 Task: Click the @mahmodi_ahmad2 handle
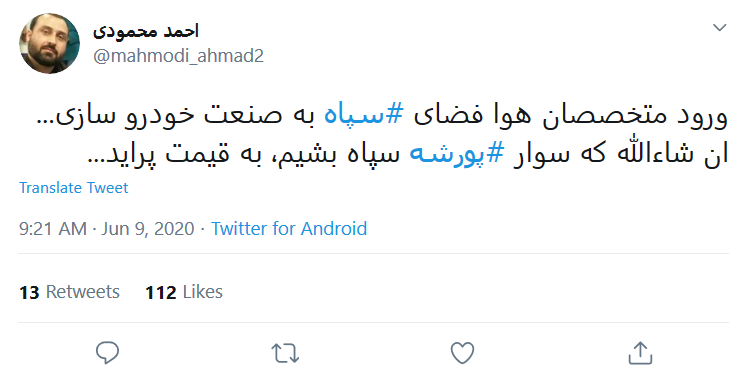[178, 56]
